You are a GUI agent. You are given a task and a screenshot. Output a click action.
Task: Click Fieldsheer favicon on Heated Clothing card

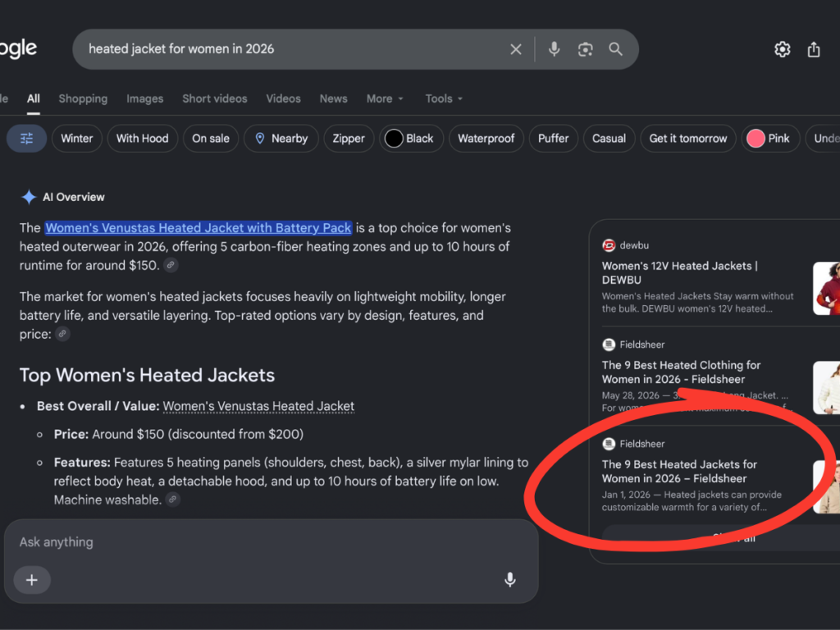click(609, 345)
